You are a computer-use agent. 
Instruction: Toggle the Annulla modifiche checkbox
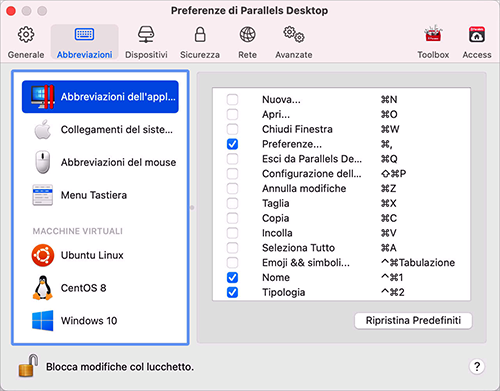coord(232,188)
